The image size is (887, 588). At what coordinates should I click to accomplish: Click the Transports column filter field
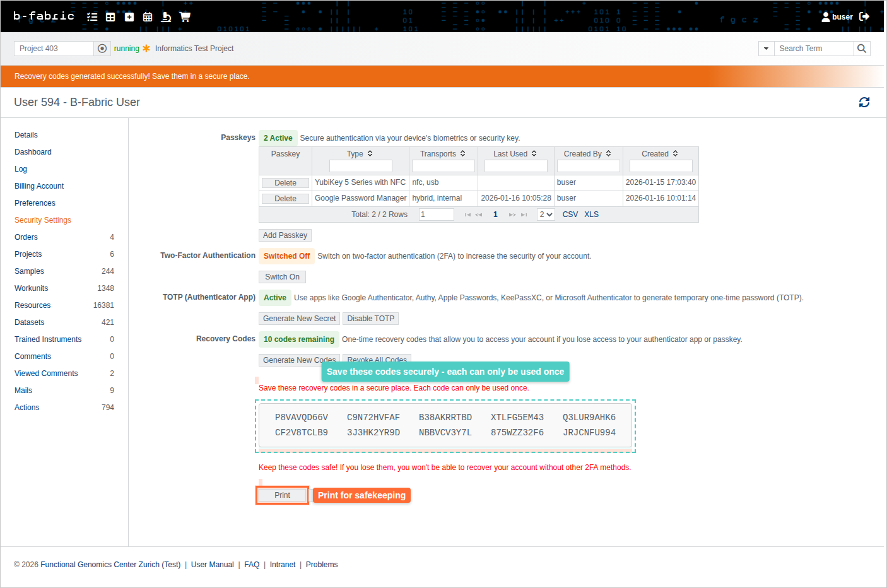443,166
